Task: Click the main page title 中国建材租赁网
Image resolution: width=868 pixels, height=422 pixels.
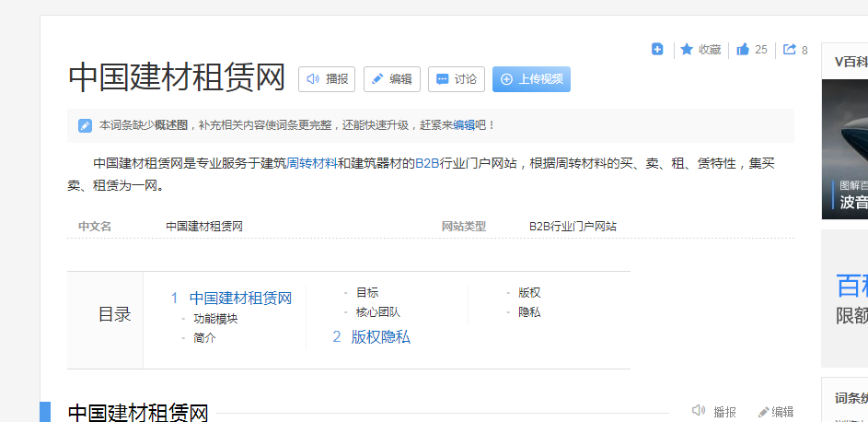Action: point(177,77)
